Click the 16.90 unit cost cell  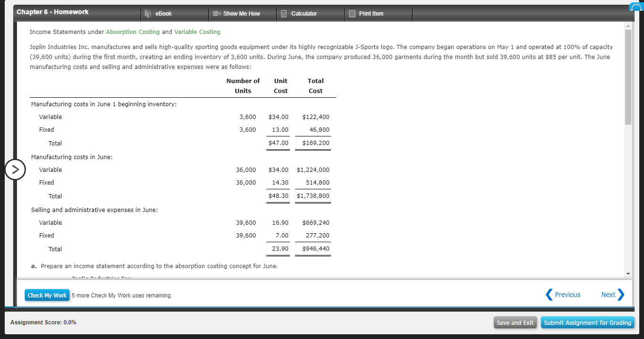(x=280, y=222)
